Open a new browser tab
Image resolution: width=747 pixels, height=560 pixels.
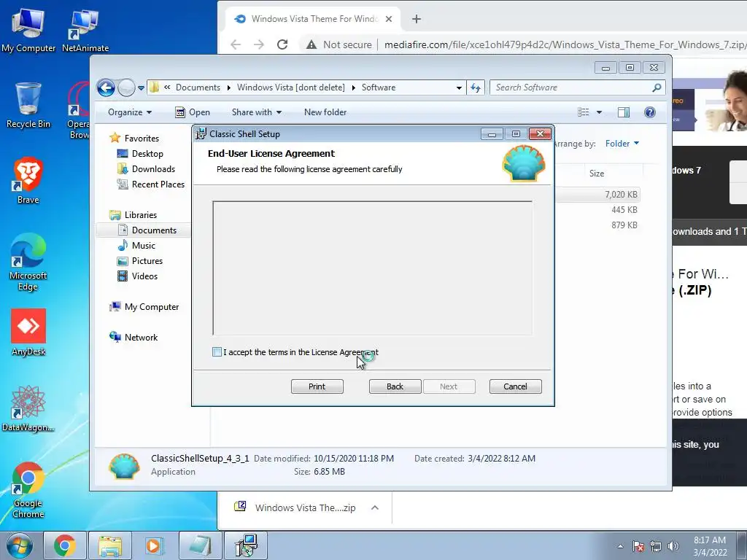(417, 19)
